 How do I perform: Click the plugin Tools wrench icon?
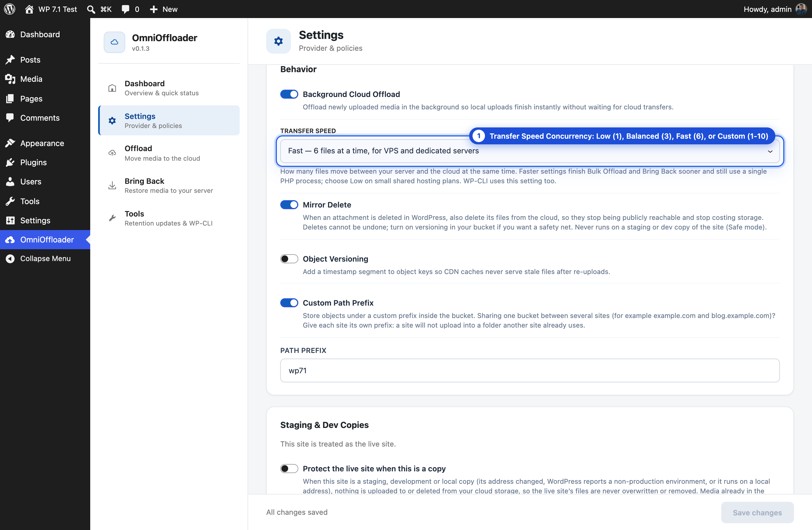[x=112, y=218]
